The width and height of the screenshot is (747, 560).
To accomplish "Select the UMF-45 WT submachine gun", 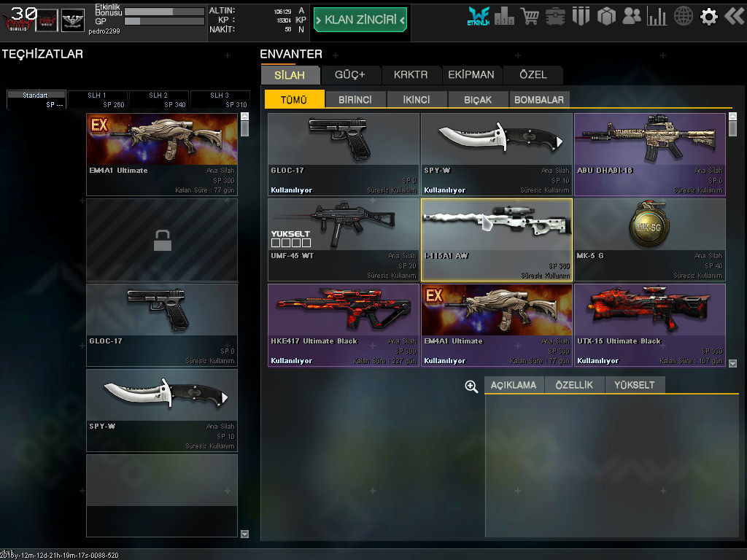I will [x=344, y=239].
